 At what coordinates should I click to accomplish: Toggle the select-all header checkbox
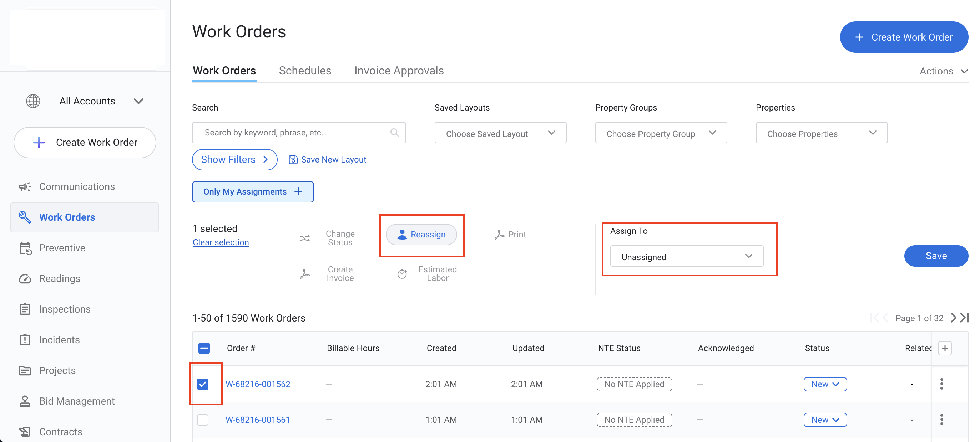coord(204,348)
